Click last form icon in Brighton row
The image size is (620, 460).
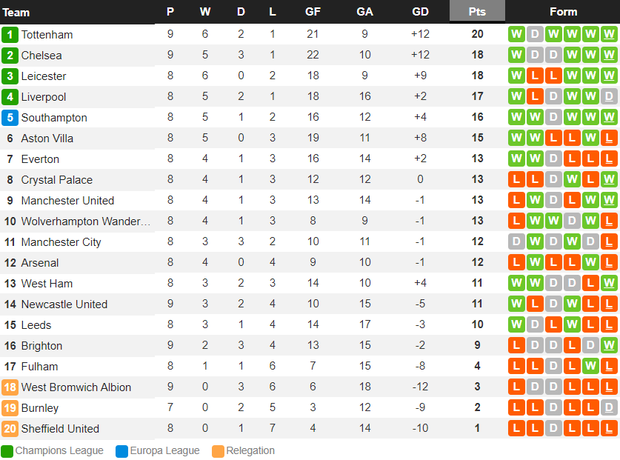[609, 345]
